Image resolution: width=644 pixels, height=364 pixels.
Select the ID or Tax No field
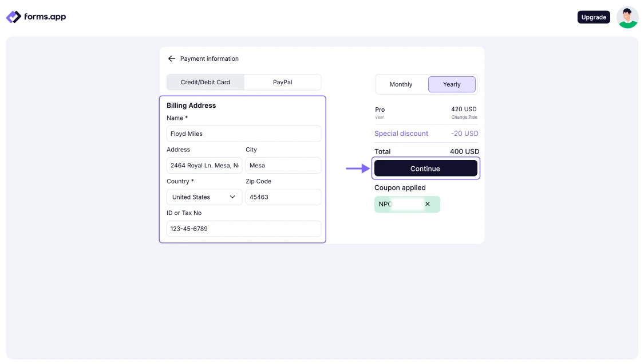[243, 229]
